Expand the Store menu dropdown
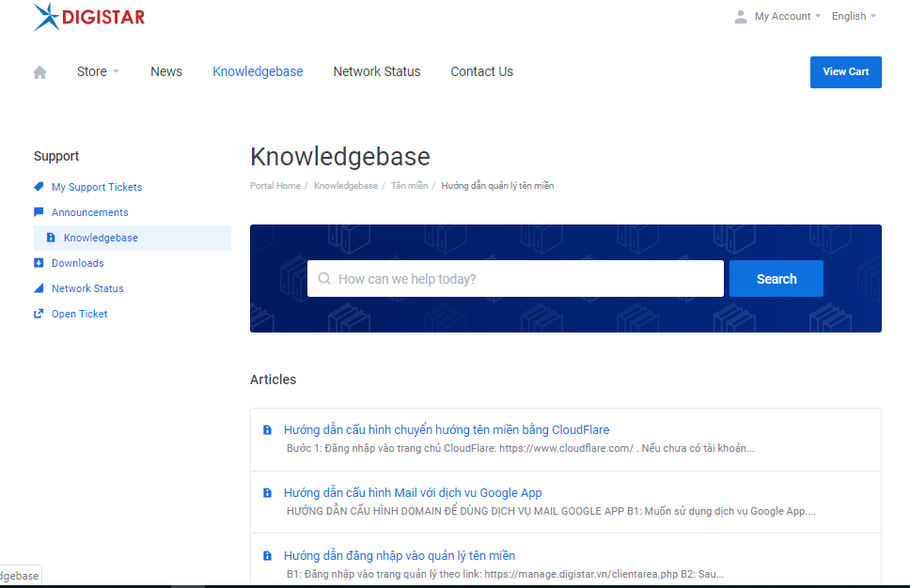Image resolution: width=910 pixels, height=588 pixels. coord(98,71)
